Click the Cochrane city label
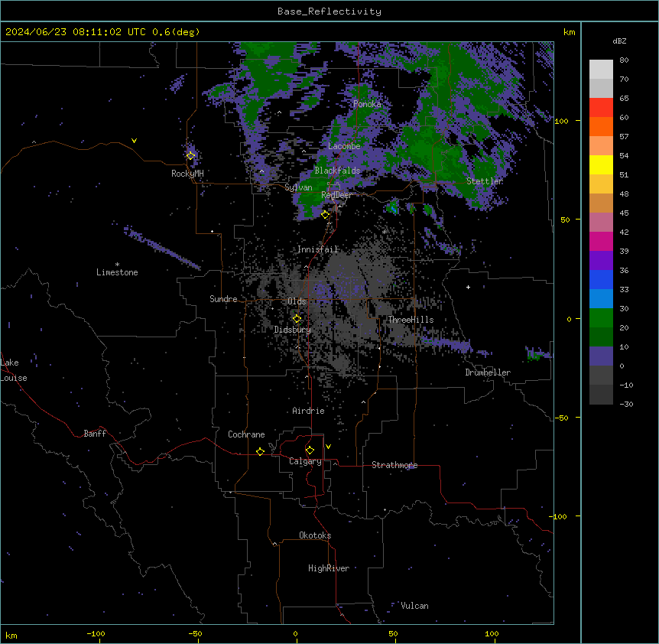This screenshot has width=659, height=644. [x=246, y=434]
